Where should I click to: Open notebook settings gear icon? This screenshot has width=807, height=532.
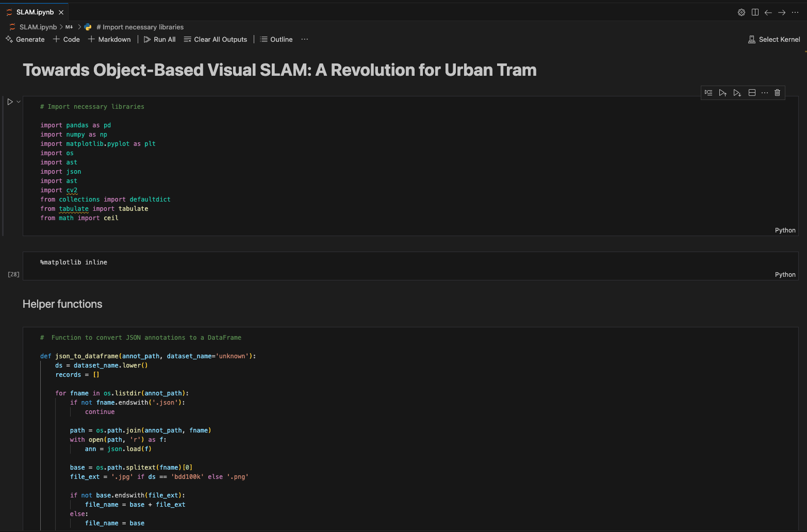point(742,12)
